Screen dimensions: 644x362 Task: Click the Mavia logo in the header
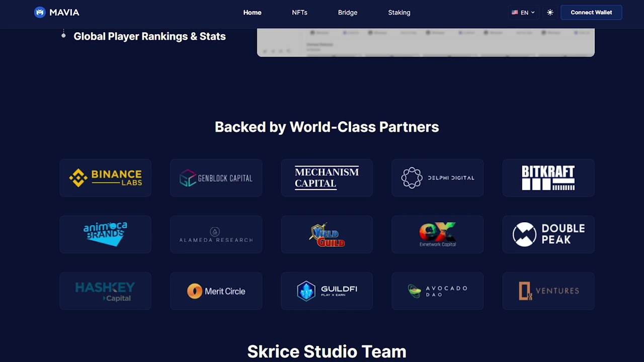[56, 13]
